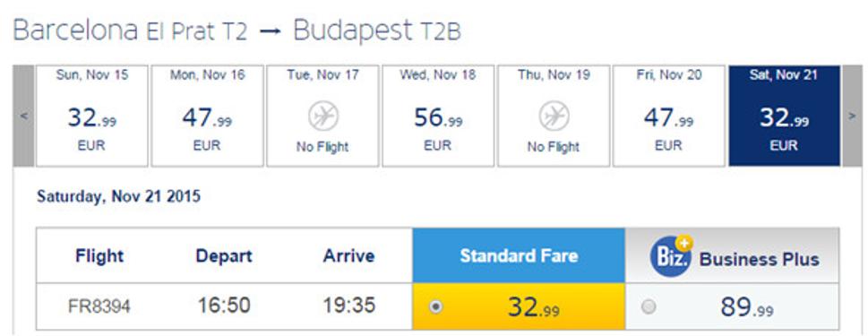Click the previous dates left arrow
The image size is (868, 336).
[x=24, y=116]
